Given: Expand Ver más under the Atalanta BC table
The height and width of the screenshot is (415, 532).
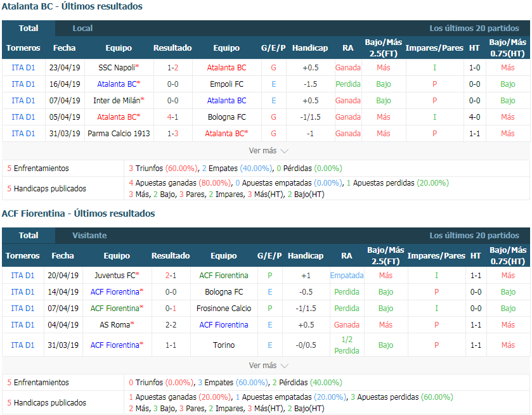Looking at the screenshot, I should click(268, 151).
